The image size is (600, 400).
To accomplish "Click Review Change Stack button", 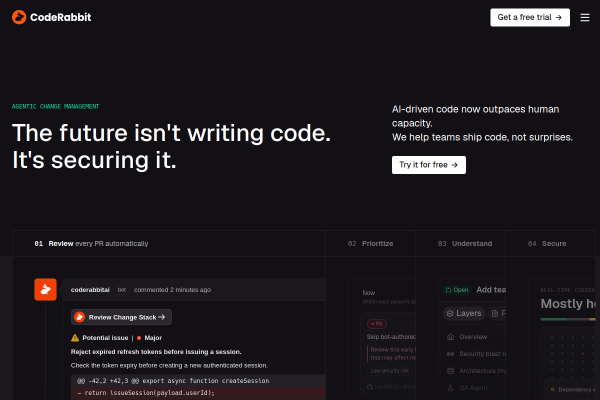I will pos(121,317).
